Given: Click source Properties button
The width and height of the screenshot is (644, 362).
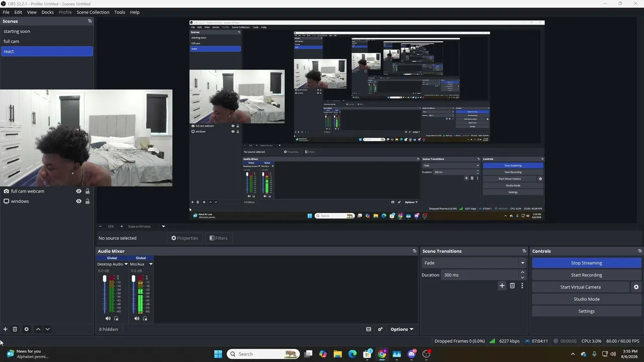Looking at the screenshot, I should click(185, 238).
